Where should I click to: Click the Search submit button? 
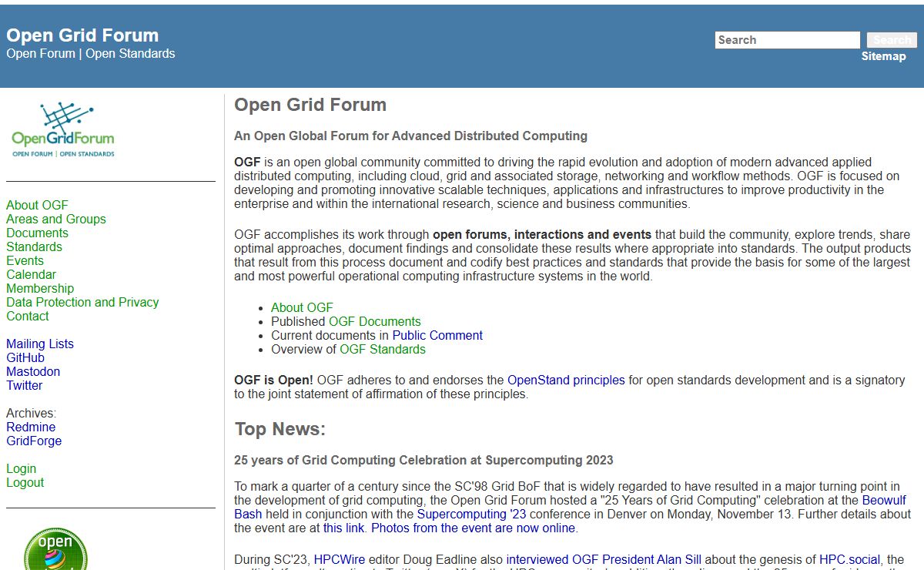click(x=892, y=40)
